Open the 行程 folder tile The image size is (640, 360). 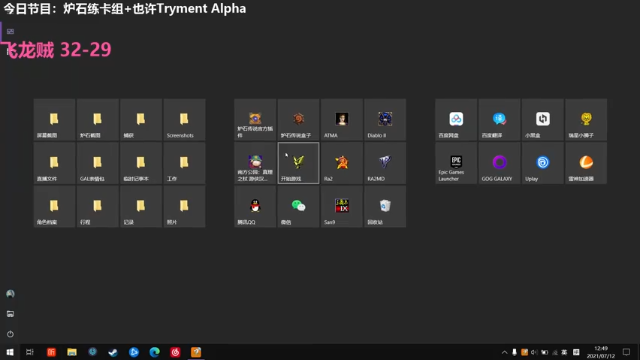point(98,207)
